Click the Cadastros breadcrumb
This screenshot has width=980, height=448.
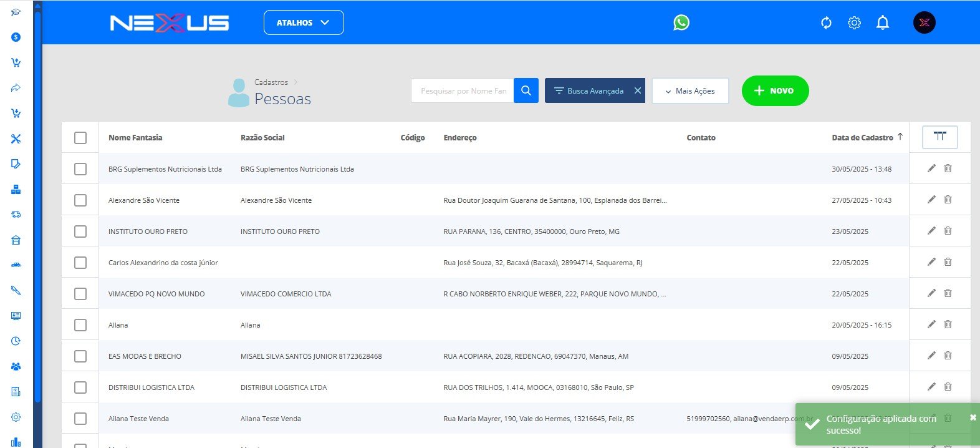click(x=271, y=82)
